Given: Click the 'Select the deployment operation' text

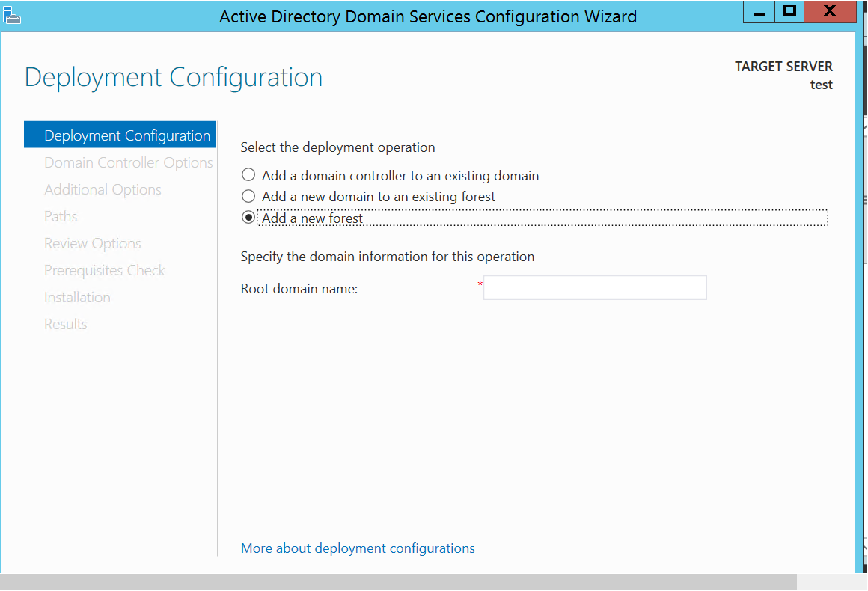Looking at the screenshot, I should [x=337, y=147].
